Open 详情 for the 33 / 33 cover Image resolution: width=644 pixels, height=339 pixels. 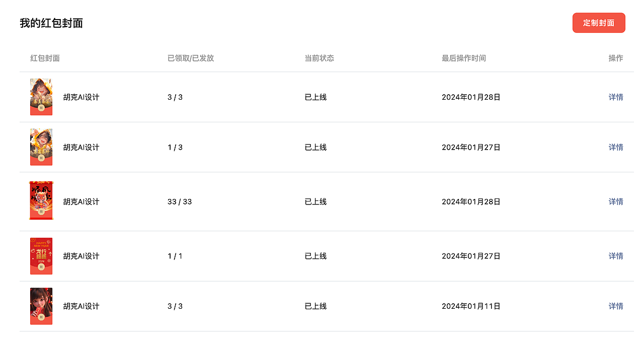[616, 201]
